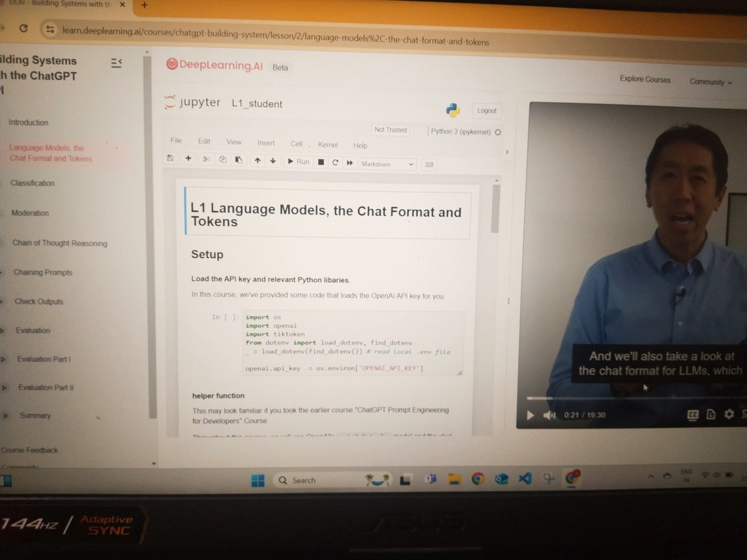747x560 pixels.
Task: Seek using the video progress bar
Action: (636, 398)
